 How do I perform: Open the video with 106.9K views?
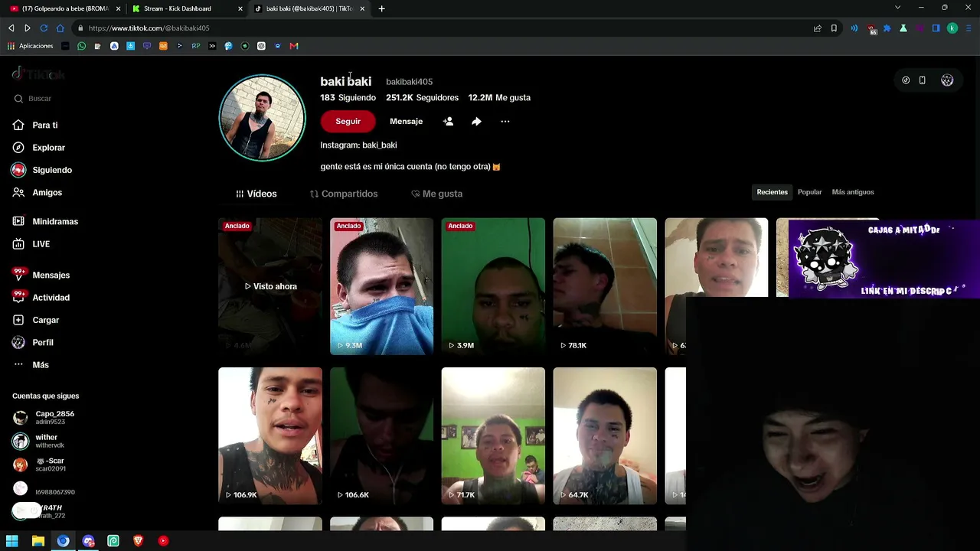(270, 436)
